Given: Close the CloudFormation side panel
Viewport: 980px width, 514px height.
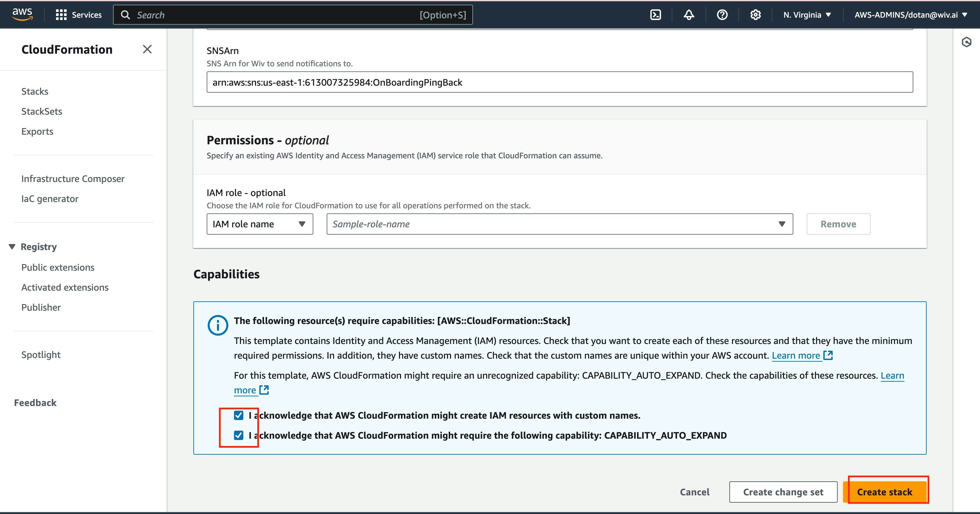Looking at the screenshot, I should (147, 49).
